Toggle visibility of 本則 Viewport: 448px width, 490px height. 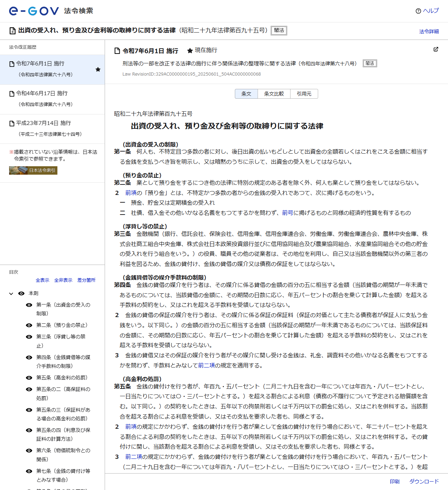(x=21, y=294)
